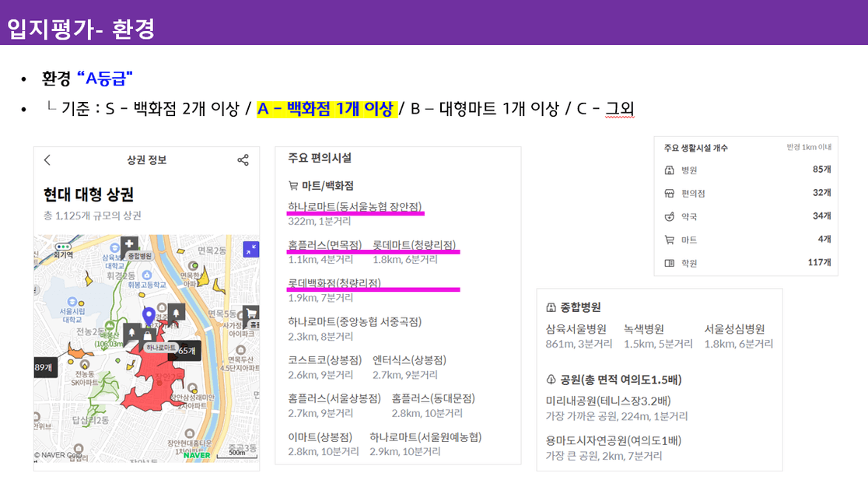Image resolution: width=868 pixels, height=487 pixels.
Task: Click the 4개 mart count
Action: [x=824, y=239]
